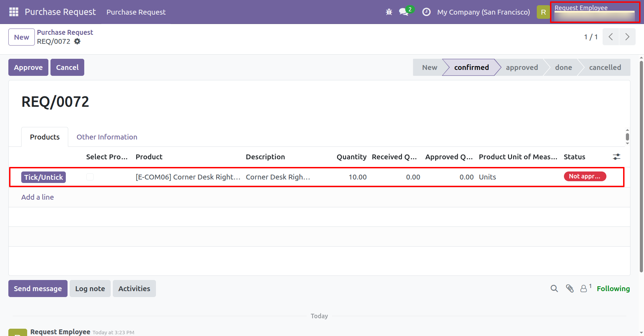
Task: Click the search messages magnifier icon
Action: (x=554, y=288)
